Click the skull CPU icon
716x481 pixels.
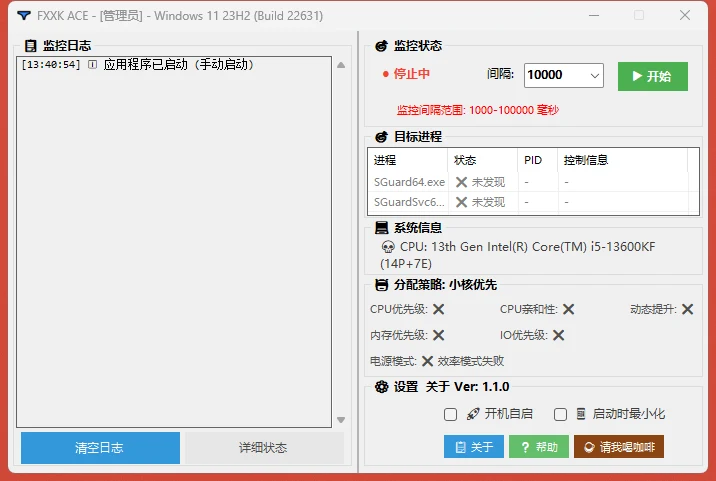point(388,247)
